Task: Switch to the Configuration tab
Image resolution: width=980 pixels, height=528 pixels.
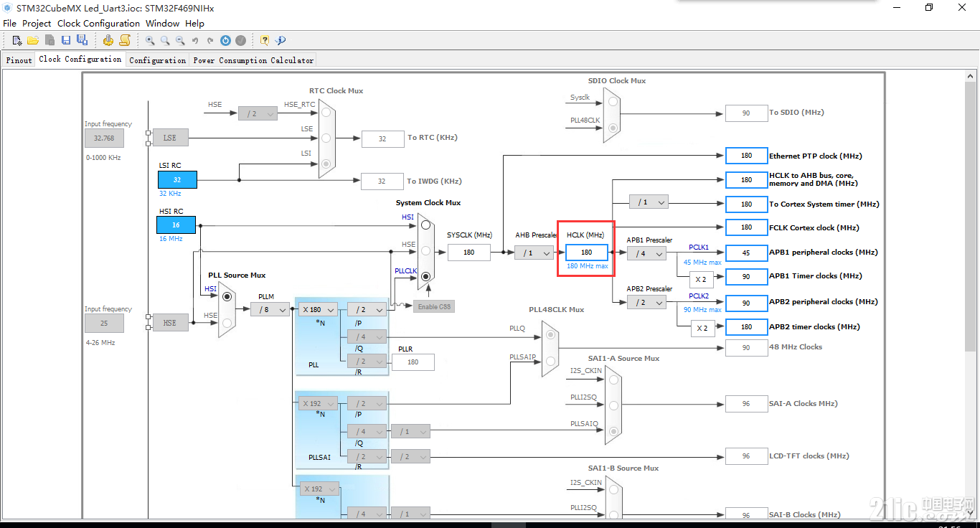Action: point(158,60)
